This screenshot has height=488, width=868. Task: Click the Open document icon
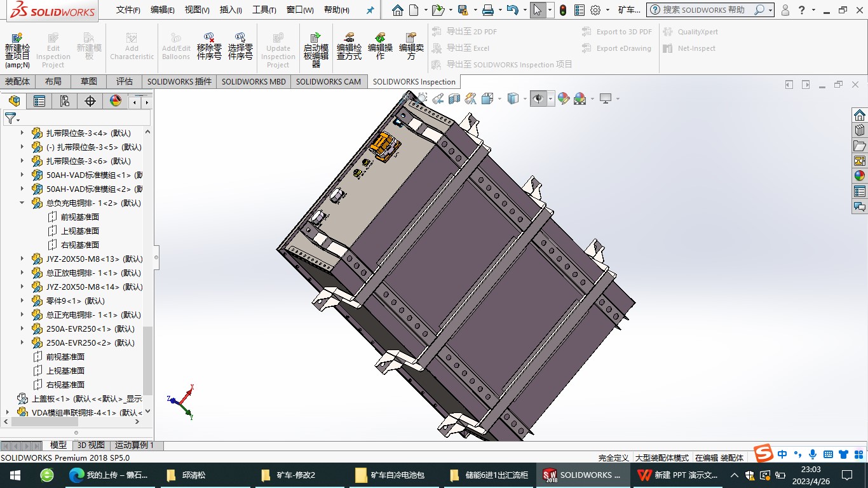point(437,10)
